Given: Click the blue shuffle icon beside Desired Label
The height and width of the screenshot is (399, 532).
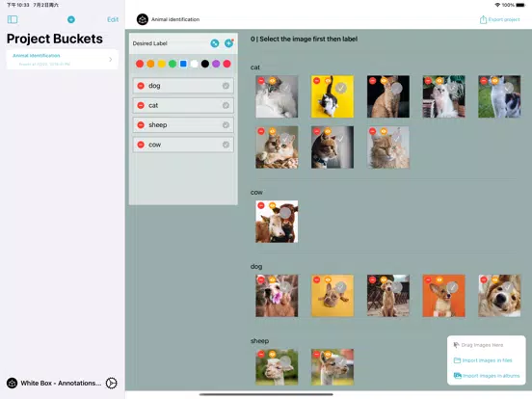Looking at the screenshot, I should coord(214,43).
